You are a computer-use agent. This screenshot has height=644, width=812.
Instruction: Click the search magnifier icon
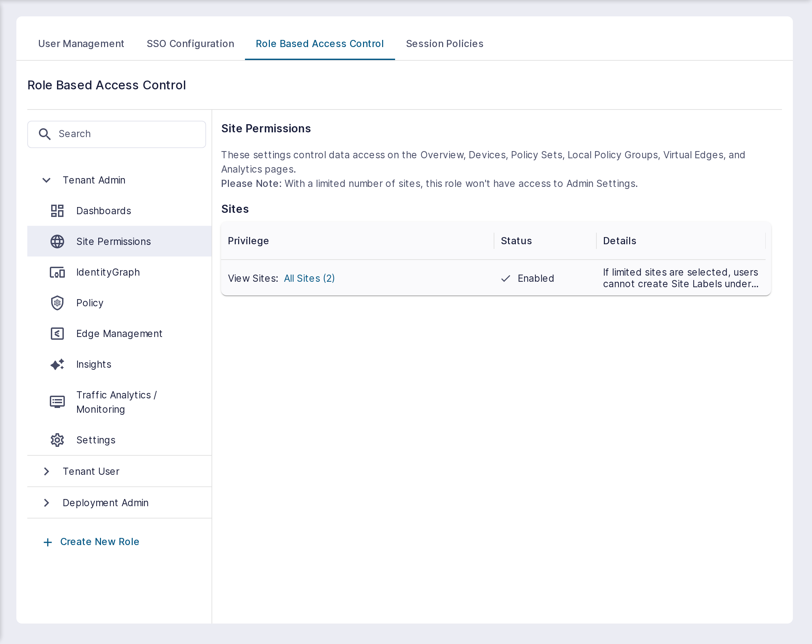(45, 134)
